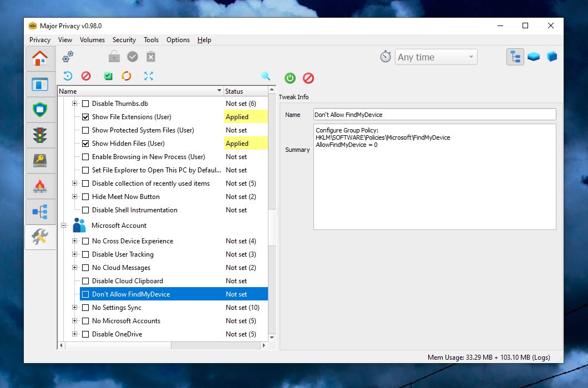This screenshot has height=388, width=588.
Task: Check the Disable Thumbs.db checkbox
Action: point(85,104)
